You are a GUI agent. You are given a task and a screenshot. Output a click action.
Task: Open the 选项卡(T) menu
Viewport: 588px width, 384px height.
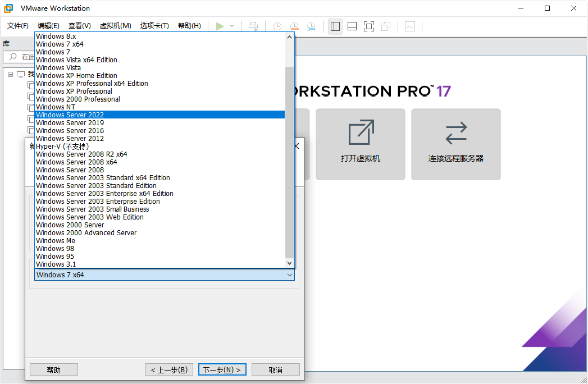pos(154,26)
